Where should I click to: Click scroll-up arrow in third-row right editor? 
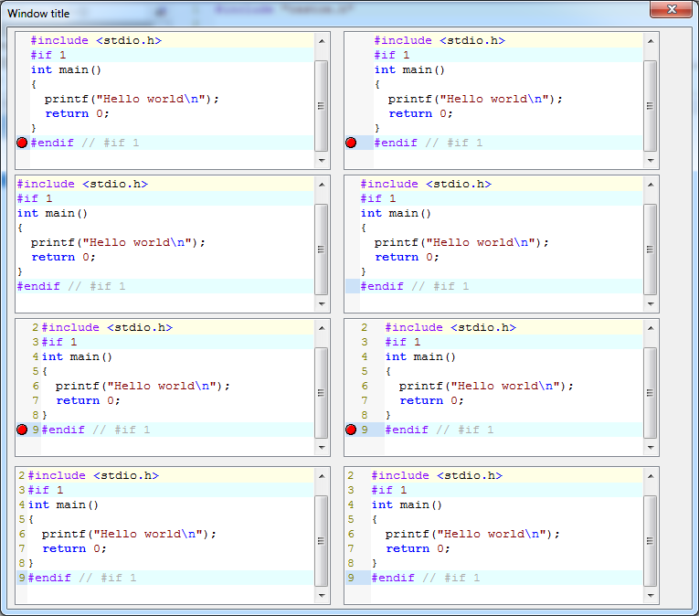(650, 328)
